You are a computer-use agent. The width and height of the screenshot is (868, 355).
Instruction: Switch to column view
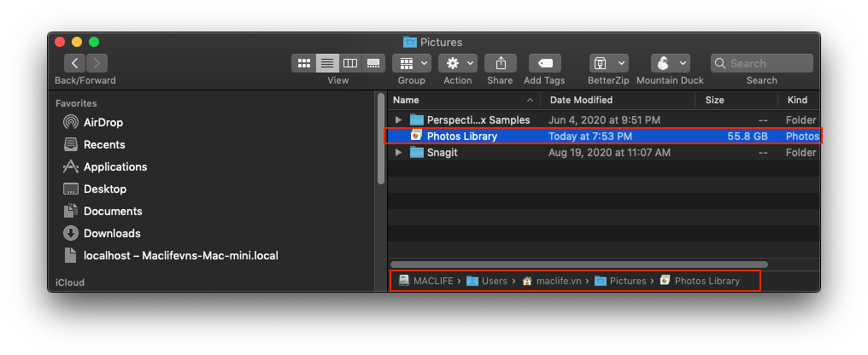(350, 63)
